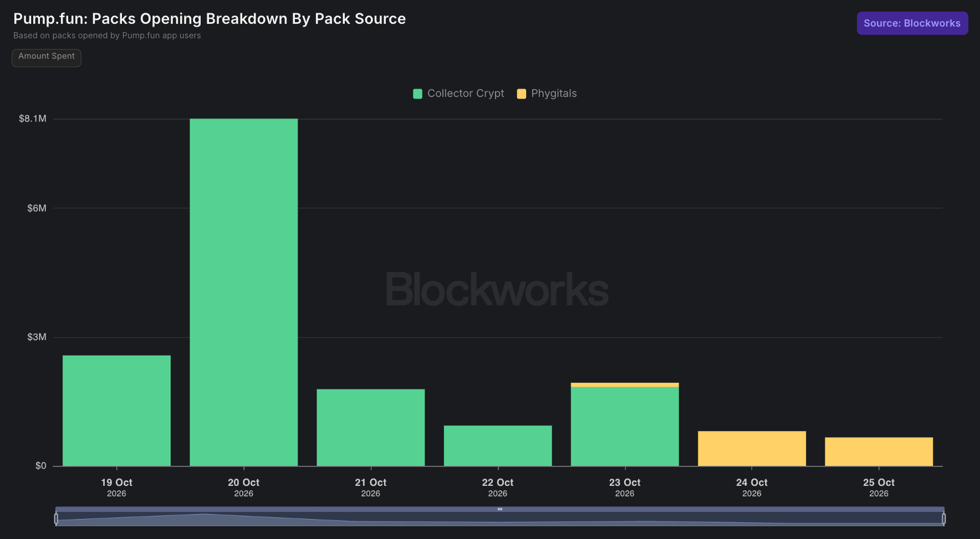Click the left range slider handle
Screen dimensions: 980x539
coord(56,519)
